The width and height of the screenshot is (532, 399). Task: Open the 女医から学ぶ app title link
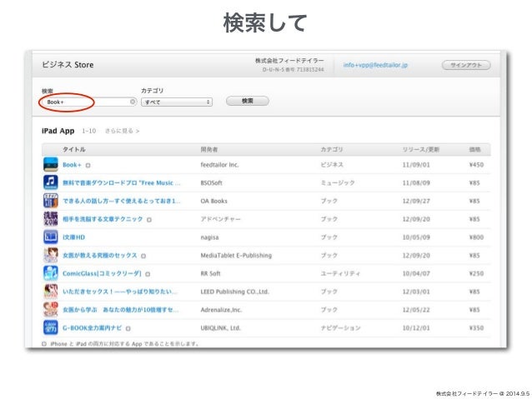coord(120,310)
